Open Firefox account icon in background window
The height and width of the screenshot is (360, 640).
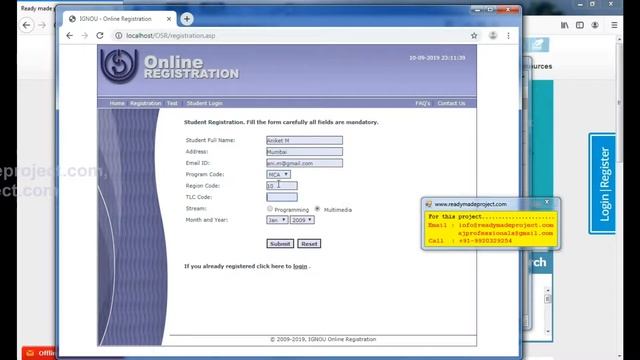(595, 25)
